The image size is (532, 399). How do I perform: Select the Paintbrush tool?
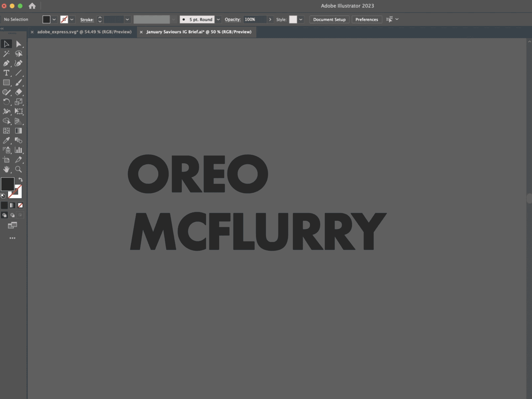click(19, 82)
